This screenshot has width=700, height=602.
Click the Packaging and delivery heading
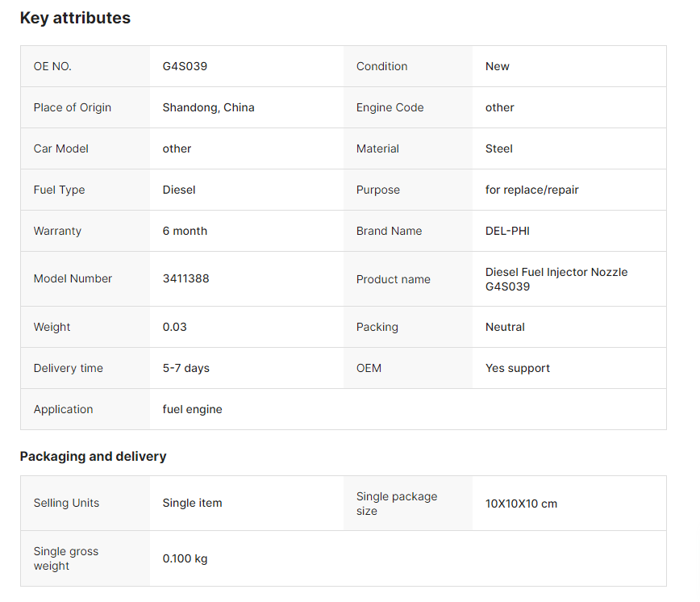(x=93, y=457)
